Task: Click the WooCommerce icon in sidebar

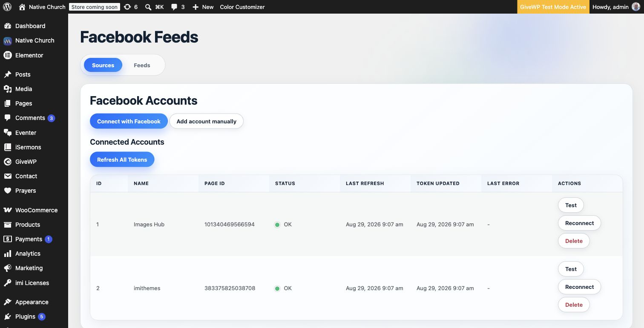Action: point(8,210)
